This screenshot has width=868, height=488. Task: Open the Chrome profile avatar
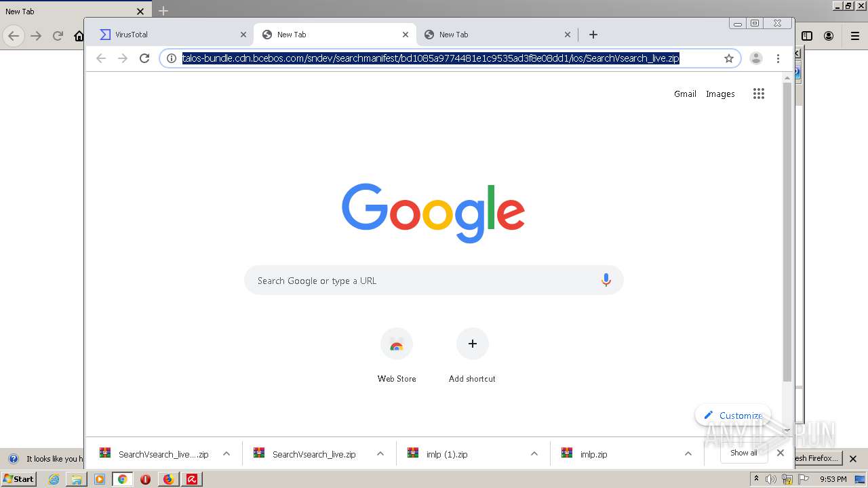point(756,58)
